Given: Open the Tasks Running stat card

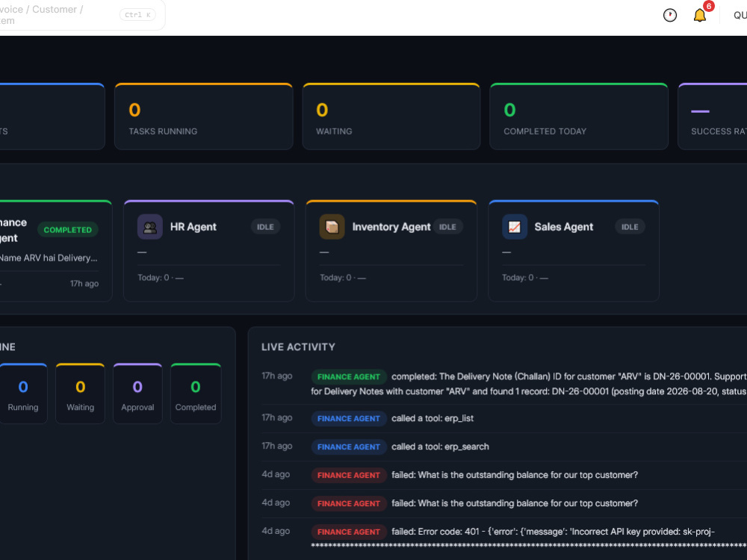Looking at the screenshot, I should [x=203, y=116].
